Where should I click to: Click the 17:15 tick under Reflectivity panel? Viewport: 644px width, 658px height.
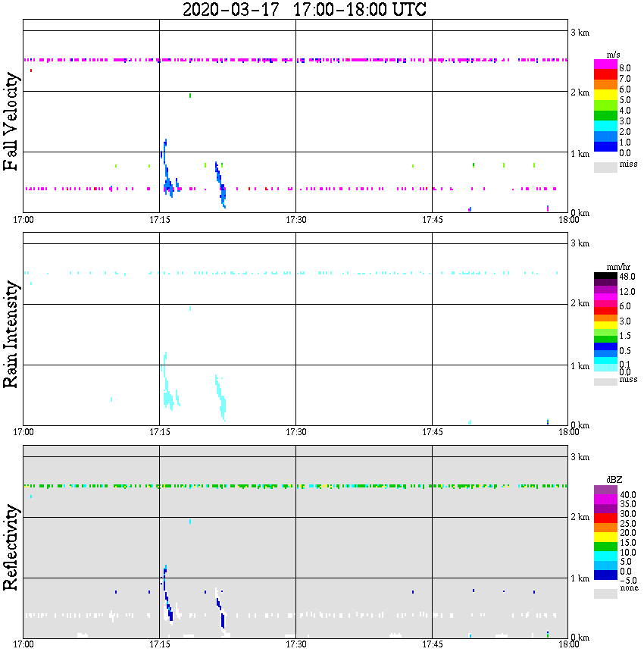[159, 644]
